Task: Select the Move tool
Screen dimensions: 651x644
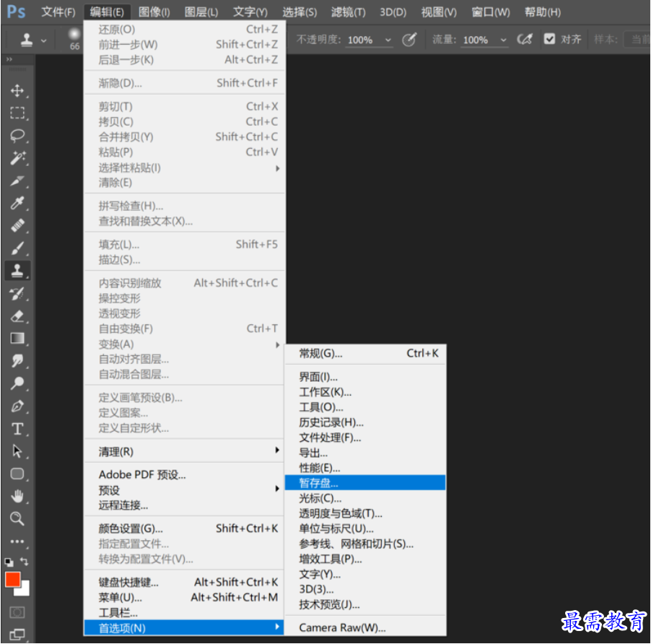Action: [x=17, y=90]
